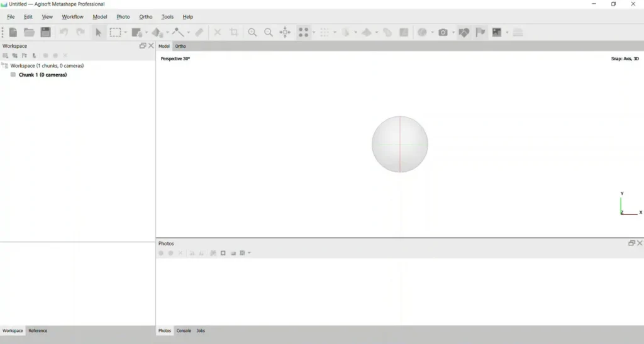Show tie points with four-dot icon
The width and height of the screenshot is (644, 344).
click(304, 32)
